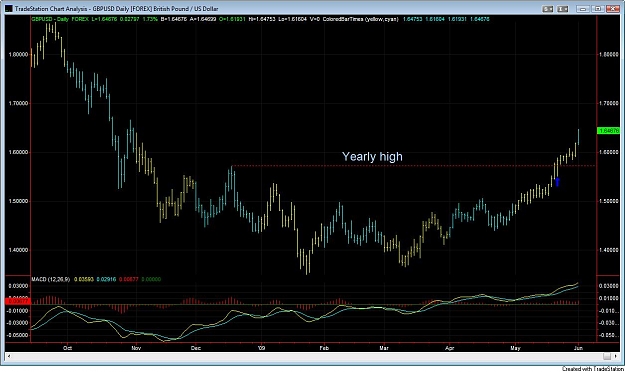
Task: Click the 'Hi=1.64753' high value
Action: pyautogui.click(x=261, y=19)
